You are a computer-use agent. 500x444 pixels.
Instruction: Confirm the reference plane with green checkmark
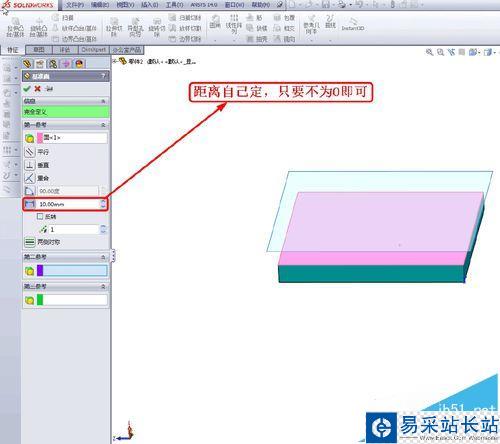(x=27, y=89)
